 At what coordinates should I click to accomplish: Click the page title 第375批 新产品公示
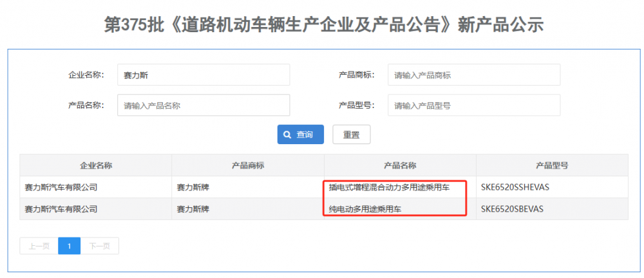pyautogui.click(x=324, y=26)
